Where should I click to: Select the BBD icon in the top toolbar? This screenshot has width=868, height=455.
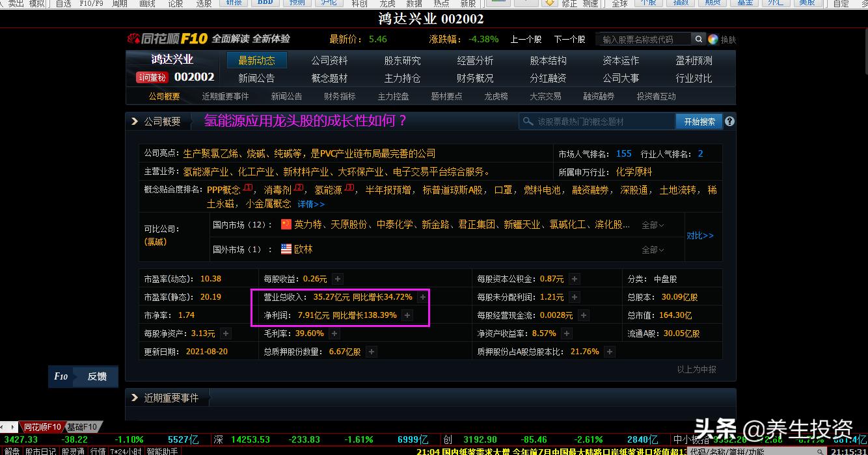click(x=264, y=3)
